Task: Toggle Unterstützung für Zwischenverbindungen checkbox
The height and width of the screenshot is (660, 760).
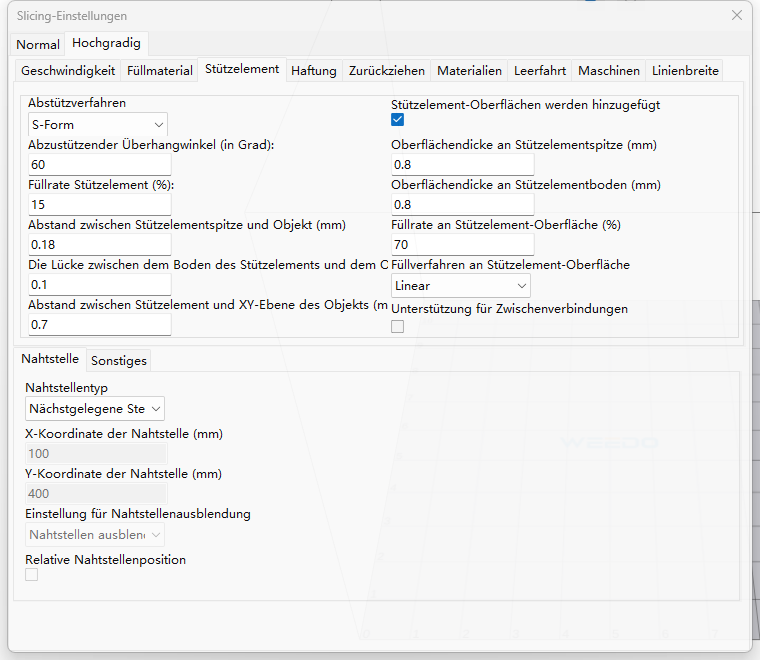Action: (x=398, y=326)
